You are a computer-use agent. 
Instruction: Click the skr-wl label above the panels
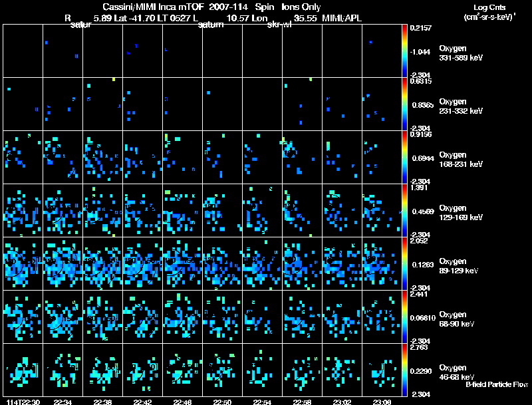pos(279,25)
